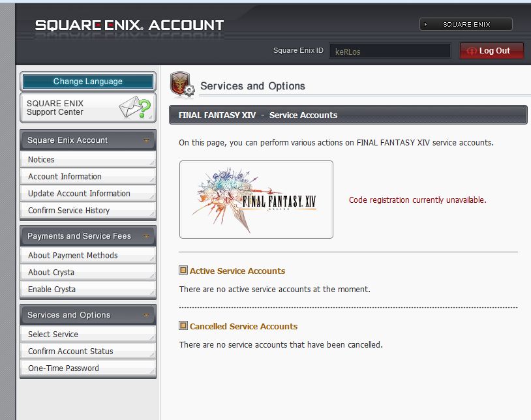Open One-Time Password settings
Screen dimensions: 531x420
pos(88,368)
